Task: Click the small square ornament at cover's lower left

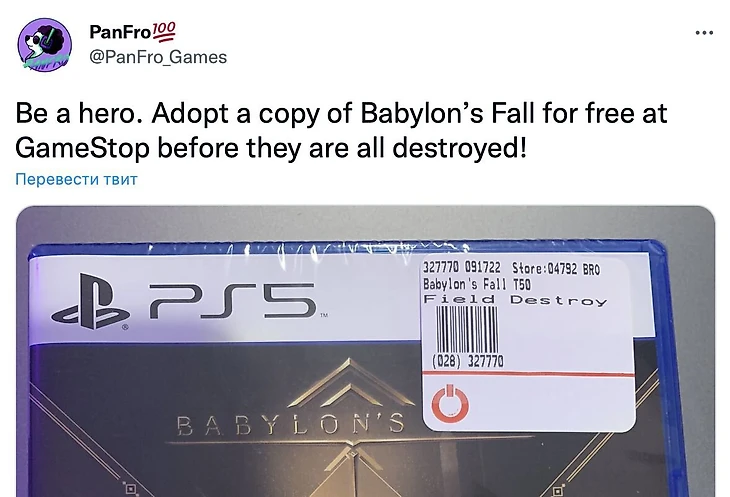Action: (131, 489)
